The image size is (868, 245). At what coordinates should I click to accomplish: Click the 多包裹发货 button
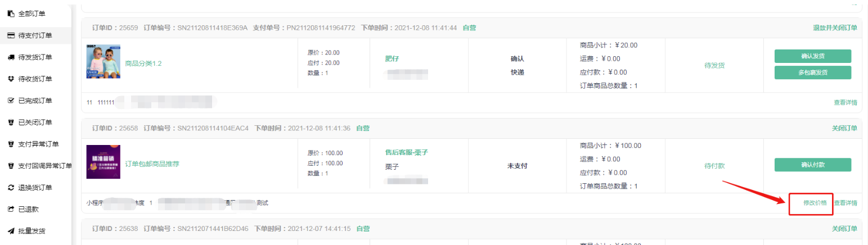click(x=812, y=72)
